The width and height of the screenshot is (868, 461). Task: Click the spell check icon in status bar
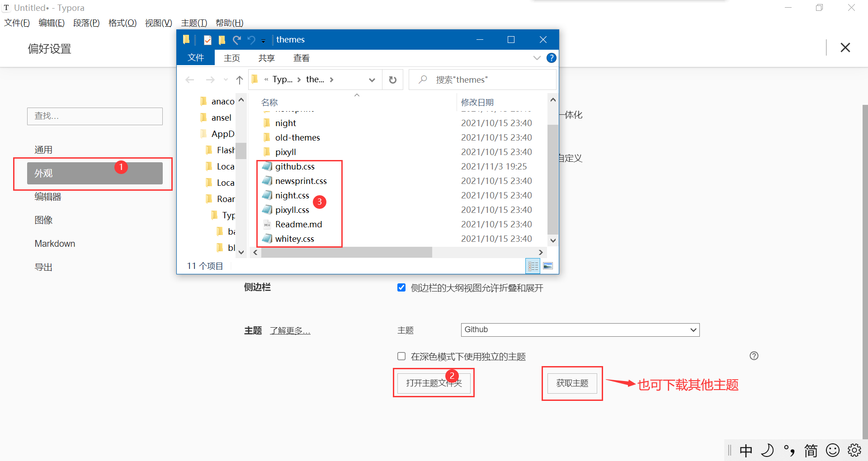(x=789, y=450)
